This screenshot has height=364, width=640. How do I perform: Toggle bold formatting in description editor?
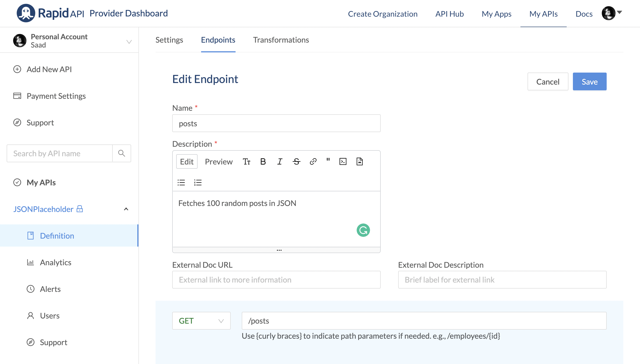tap(263, 162)
